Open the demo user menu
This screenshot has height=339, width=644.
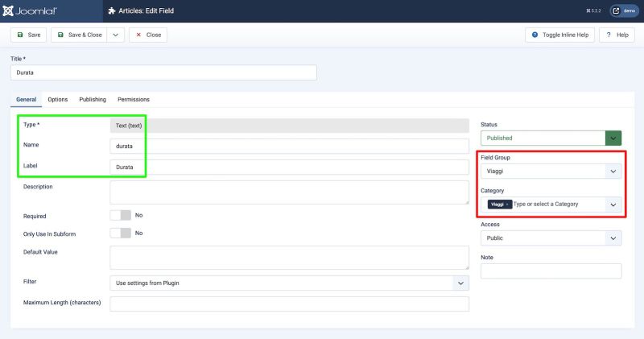point(624,11)
